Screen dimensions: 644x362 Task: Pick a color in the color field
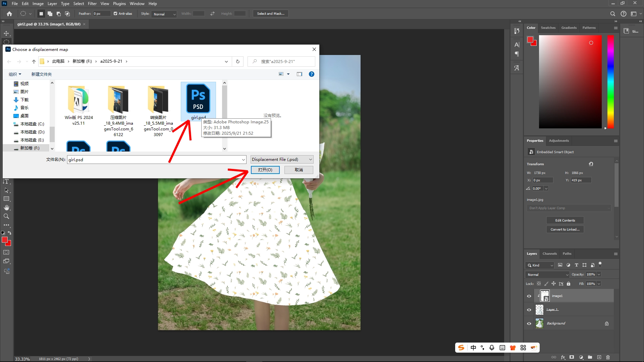tap(570, 81)
